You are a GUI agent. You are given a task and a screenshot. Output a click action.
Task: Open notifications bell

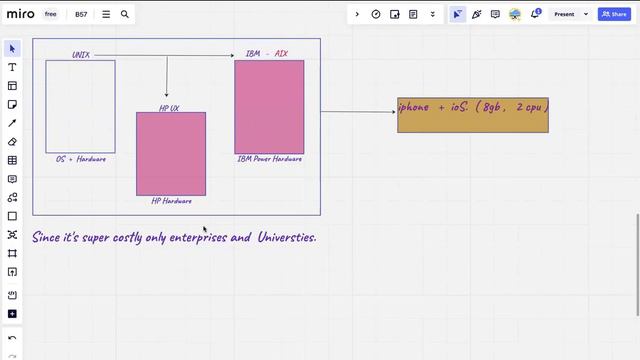tap(535, 14)
